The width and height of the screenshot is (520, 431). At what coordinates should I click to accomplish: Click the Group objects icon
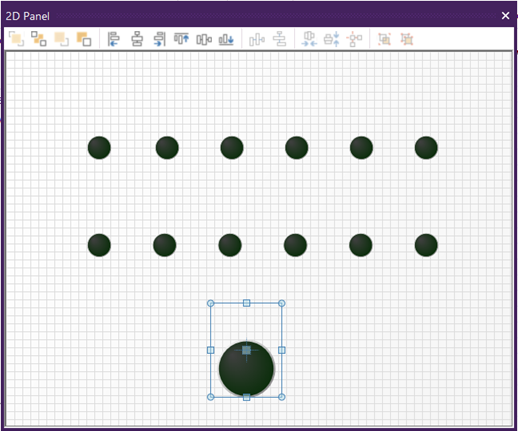[x=384, y=39]
